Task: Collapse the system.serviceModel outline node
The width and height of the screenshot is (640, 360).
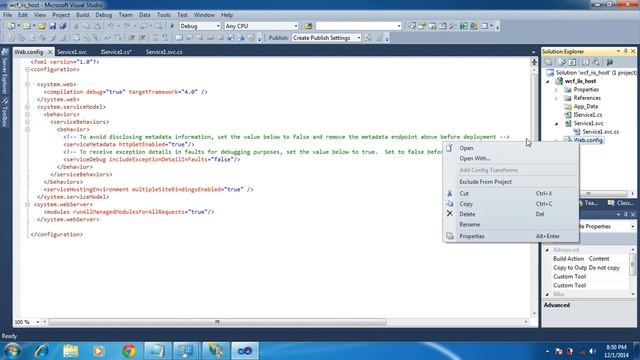Action: coord(27,107)
